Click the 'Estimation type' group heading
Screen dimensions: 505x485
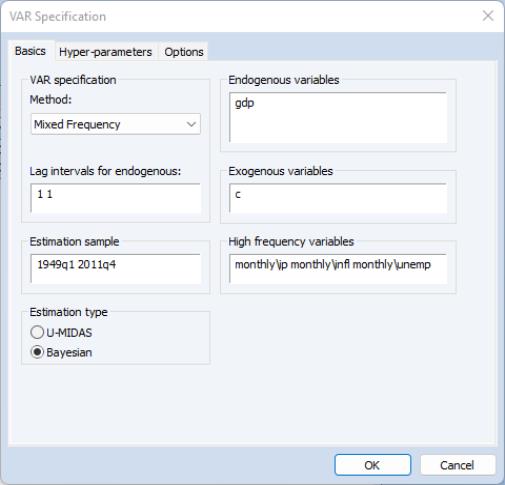click(x=69, y=312)
